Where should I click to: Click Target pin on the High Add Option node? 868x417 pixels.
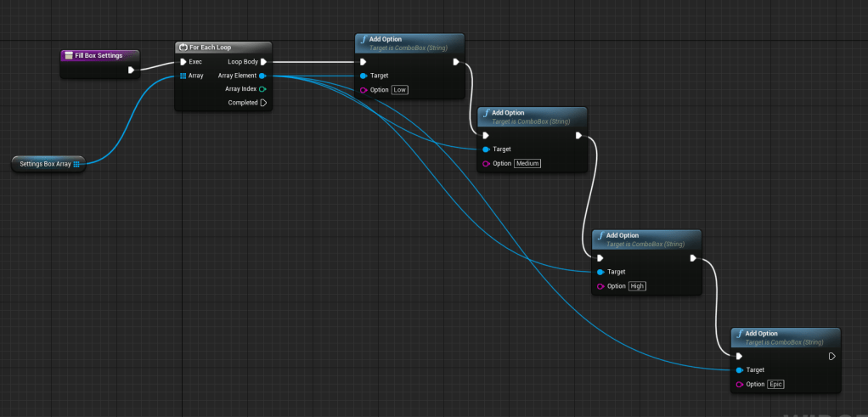tap(600, 272)
